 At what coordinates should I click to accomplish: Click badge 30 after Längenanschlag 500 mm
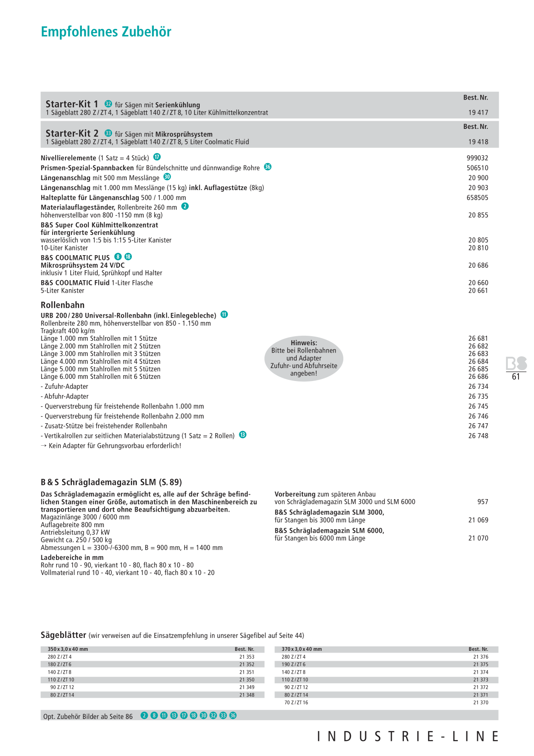click(x=167, y=177)
